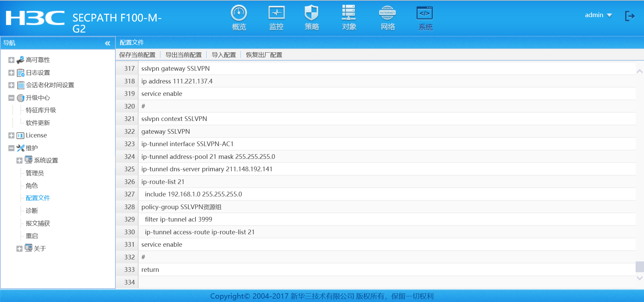Viewport: 644px width, 302px height.
Task: Collapse the navigation panel with double chevron
Action: tap(107, 43)
